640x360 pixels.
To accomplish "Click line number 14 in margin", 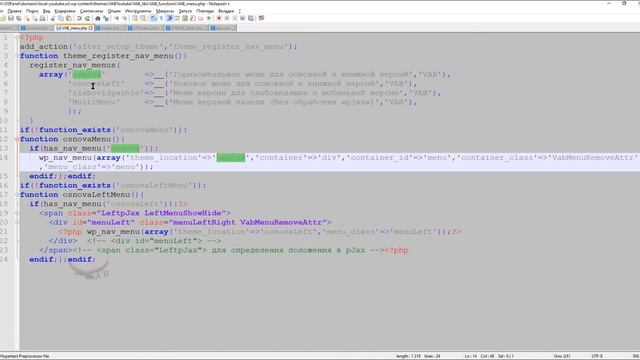I will coord(4,158).
